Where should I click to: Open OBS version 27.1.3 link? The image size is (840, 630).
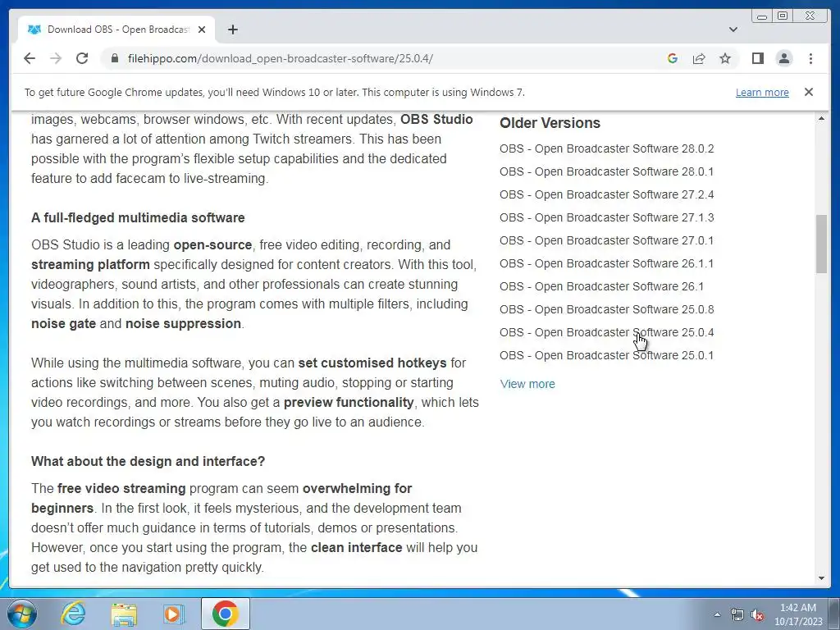click(x=606, y=217)
